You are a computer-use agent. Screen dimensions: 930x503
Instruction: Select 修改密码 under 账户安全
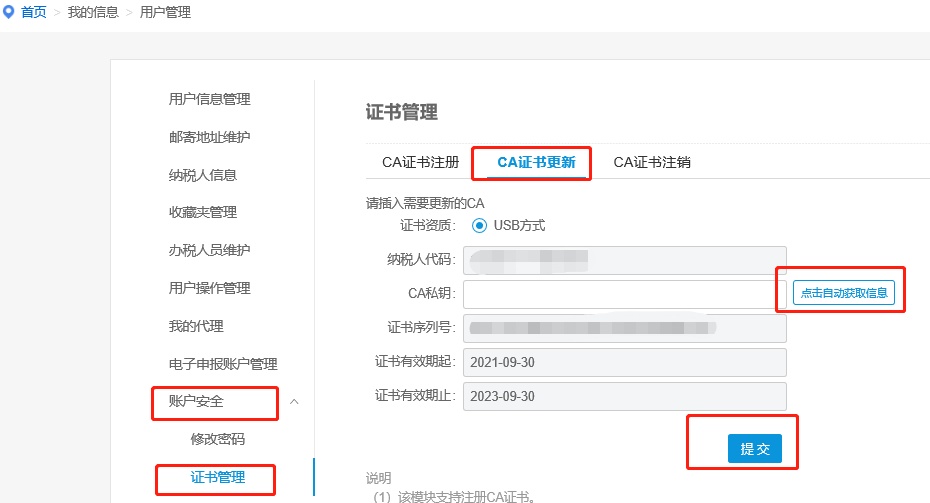tap(218, 439)
